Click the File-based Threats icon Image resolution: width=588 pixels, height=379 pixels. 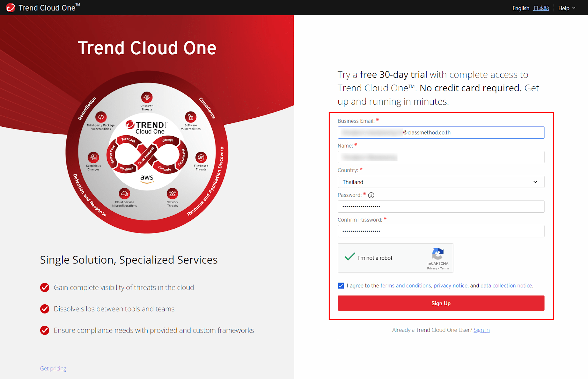click(201, 157)
